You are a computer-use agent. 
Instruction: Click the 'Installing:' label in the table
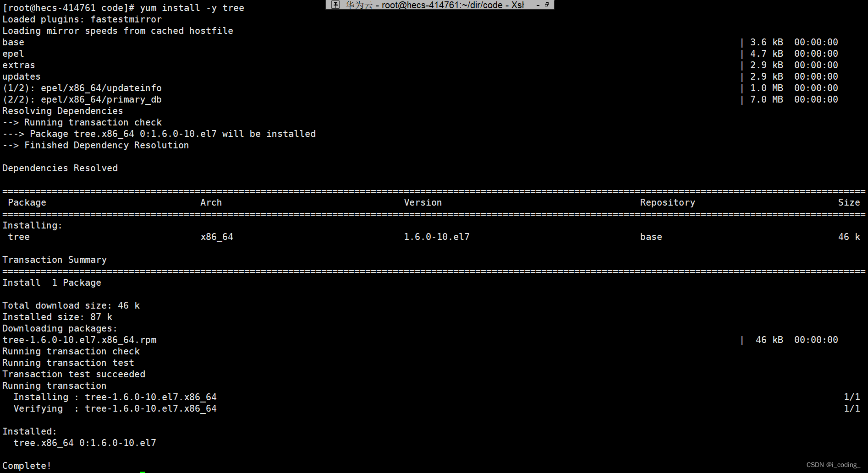coord(33,225)
